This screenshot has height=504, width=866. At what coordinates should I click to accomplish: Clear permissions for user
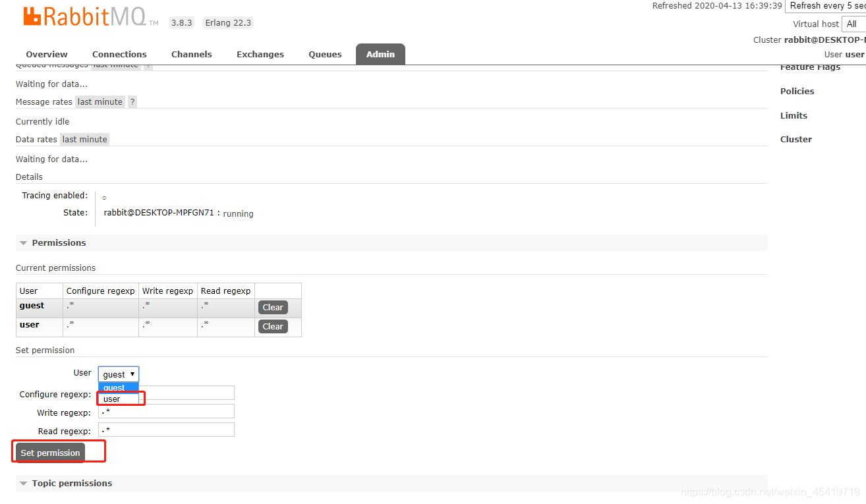[273, 326]
